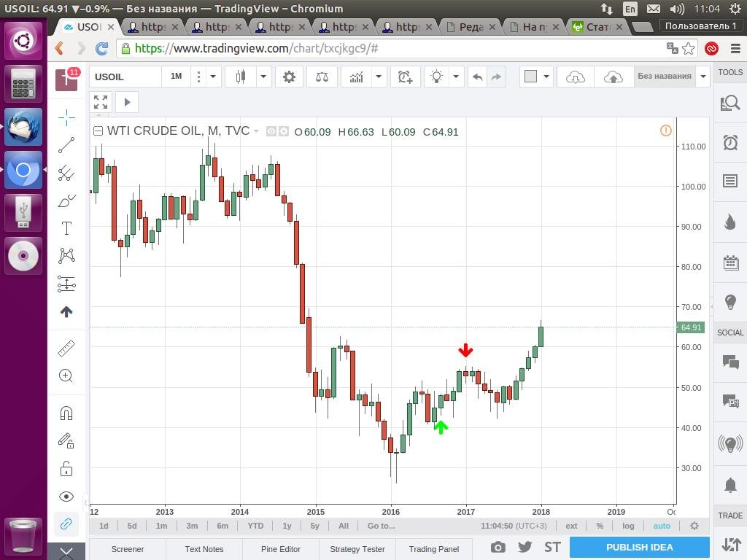
Task: Open the indicators button
Action: (356, 77)
